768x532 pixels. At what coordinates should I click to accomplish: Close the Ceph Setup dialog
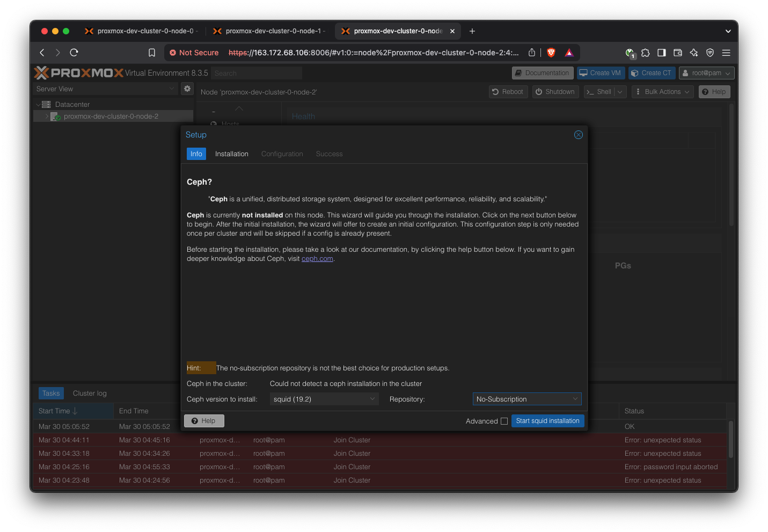point(578,135)
